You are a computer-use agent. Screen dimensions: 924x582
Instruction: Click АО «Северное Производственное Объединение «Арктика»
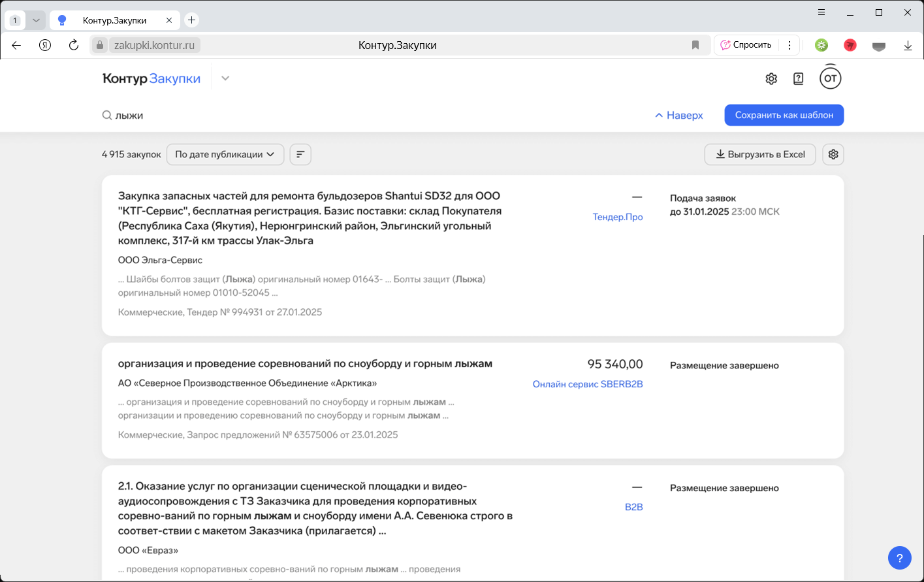[x=247, y=383]
